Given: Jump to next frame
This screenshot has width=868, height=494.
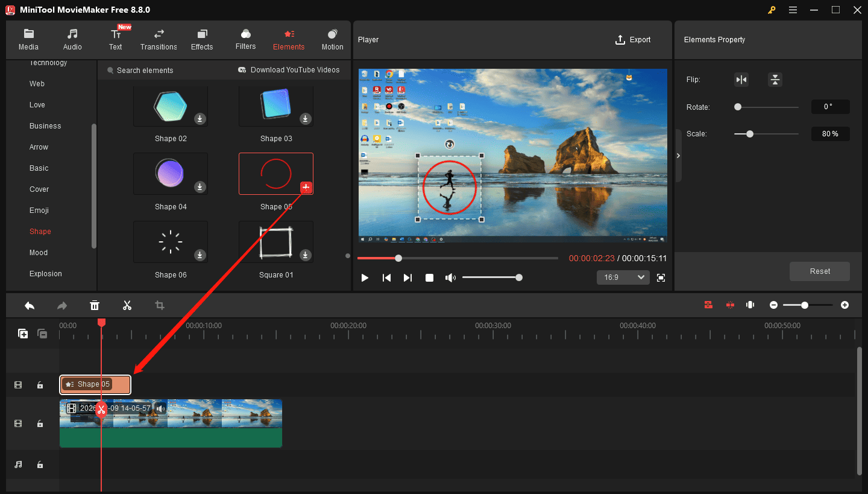Looking at the screenshot, I should [407, 277].
